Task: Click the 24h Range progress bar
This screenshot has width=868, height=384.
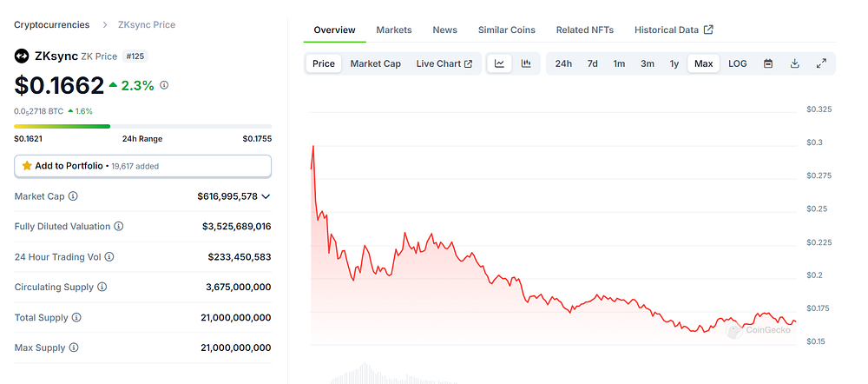Action: pos(143,126)
